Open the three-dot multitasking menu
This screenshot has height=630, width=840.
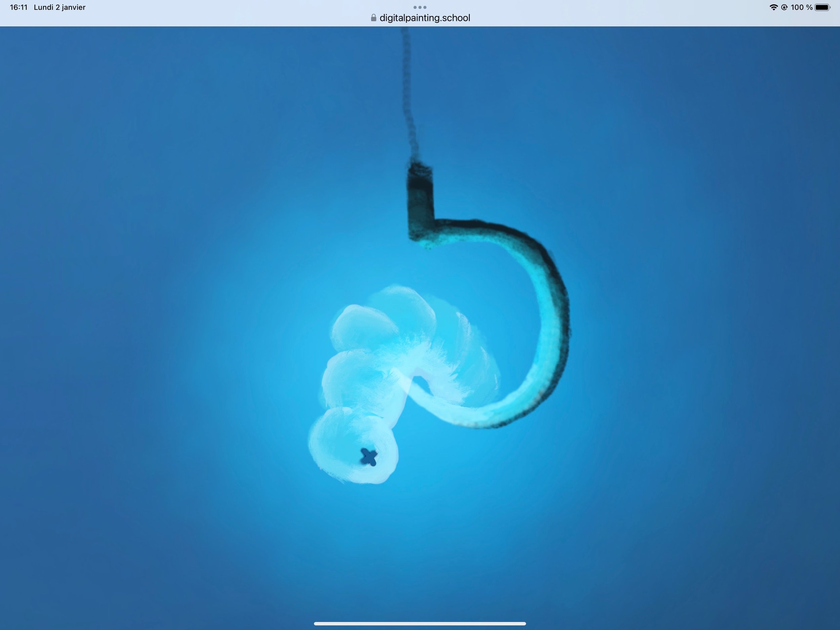point(420,7)
